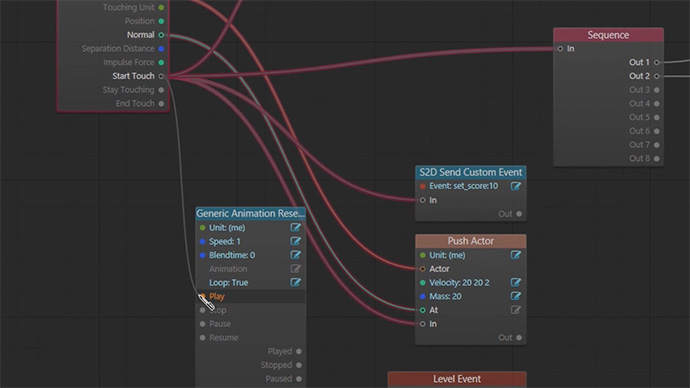Click edit icon beside Loop: True
Viewport: 690px width, 388px height.
[295, 282]
